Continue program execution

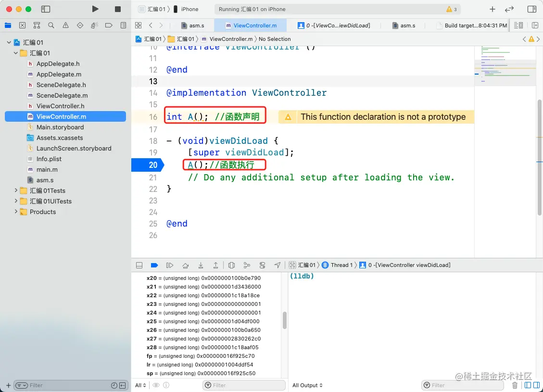tap(170, 265)
